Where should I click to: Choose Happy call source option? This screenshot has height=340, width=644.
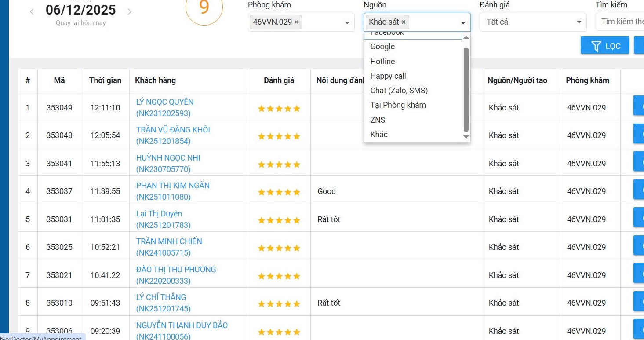coord(388,76)
